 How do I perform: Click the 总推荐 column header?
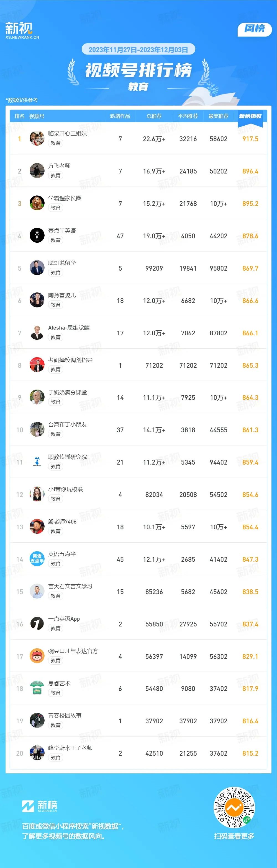154,116
